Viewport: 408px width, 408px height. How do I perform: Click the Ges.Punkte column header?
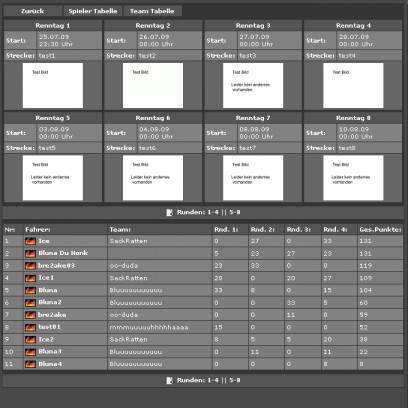click(x=380, y=230)
